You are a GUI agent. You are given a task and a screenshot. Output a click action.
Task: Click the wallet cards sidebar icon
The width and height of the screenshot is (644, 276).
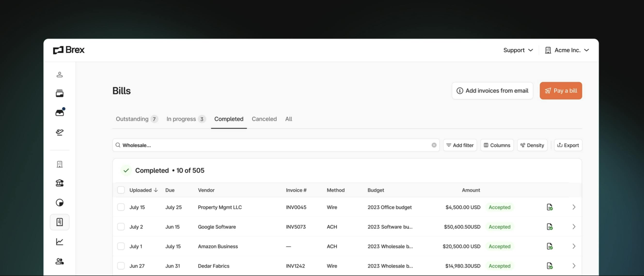point(60,93)
